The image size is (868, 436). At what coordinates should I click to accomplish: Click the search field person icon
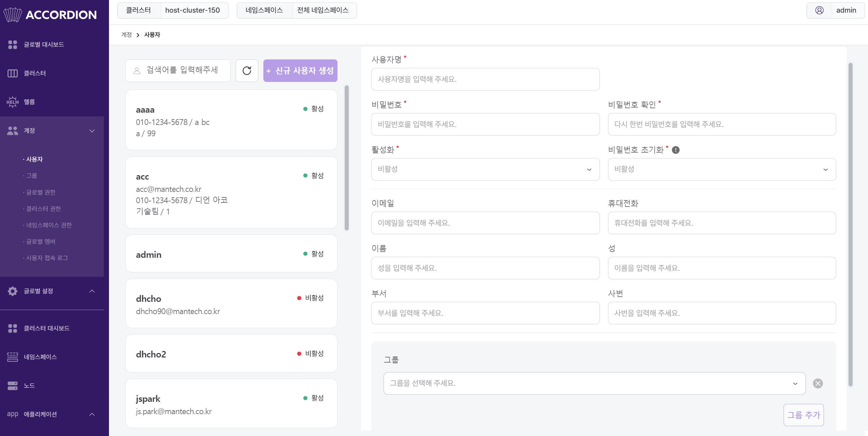click(x=137, y=71)
